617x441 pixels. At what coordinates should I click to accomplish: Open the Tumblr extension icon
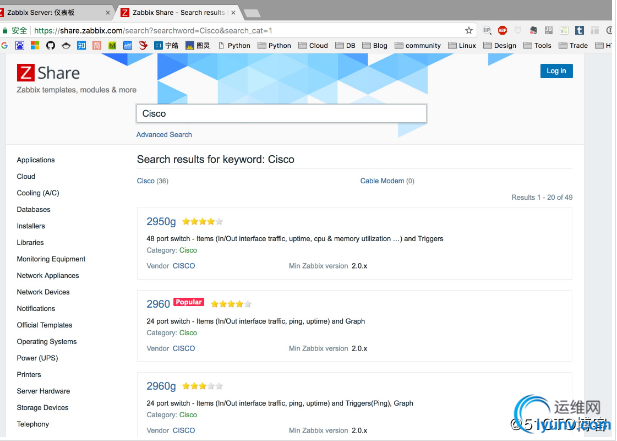pos(579,30)
